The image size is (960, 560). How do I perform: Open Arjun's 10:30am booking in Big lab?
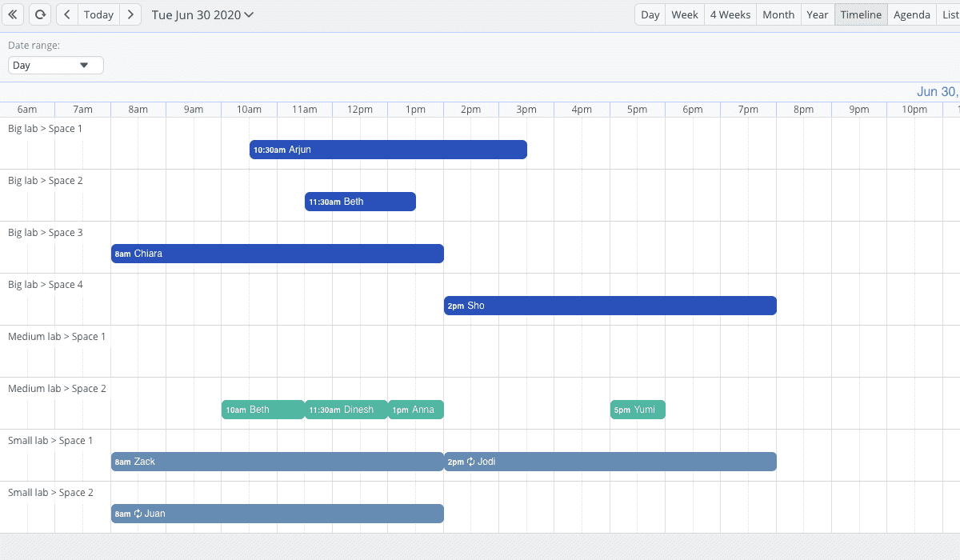(x=388, y=150)
